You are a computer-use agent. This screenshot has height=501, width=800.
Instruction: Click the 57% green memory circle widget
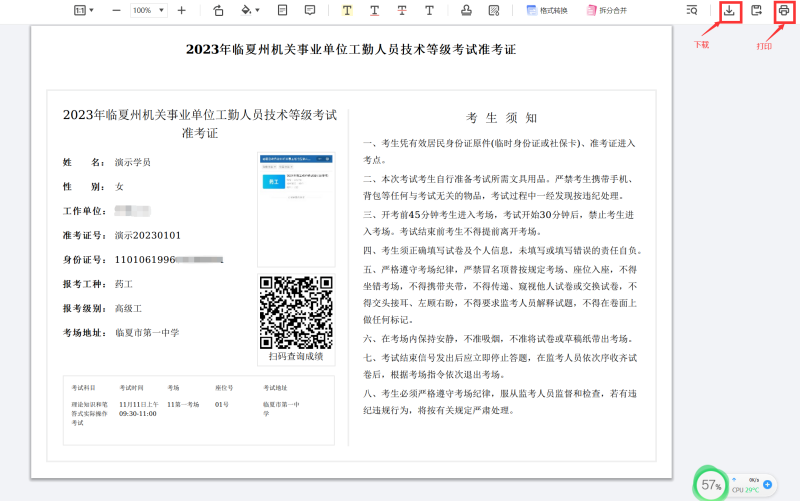711,485
